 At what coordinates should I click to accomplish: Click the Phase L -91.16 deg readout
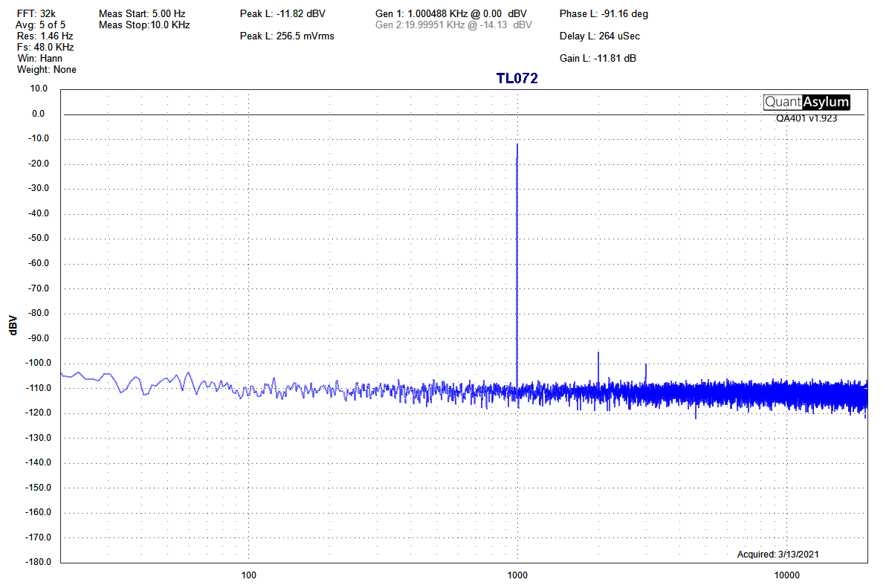tap(604, 13)
